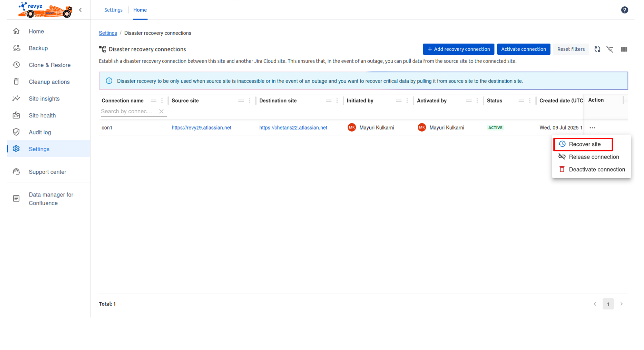Go to Site insights in sidebar
The width and height of the screenshot is (644, 350).
(44, 99)
